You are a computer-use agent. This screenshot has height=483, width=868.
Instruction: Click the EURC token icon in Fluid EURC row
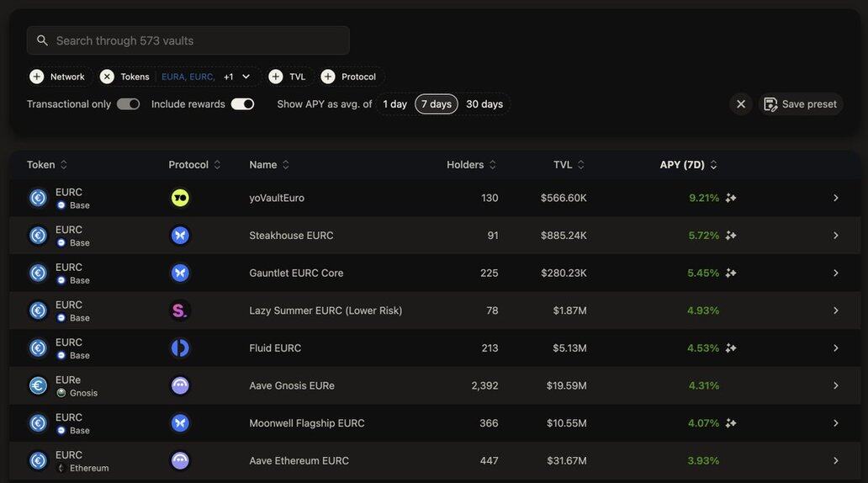pos(38,348)
